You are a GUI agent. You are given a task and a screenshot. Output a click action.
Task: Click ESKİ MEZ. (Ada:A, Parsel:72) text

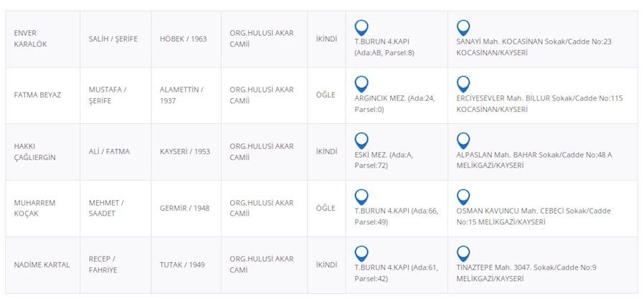[384, 159]
